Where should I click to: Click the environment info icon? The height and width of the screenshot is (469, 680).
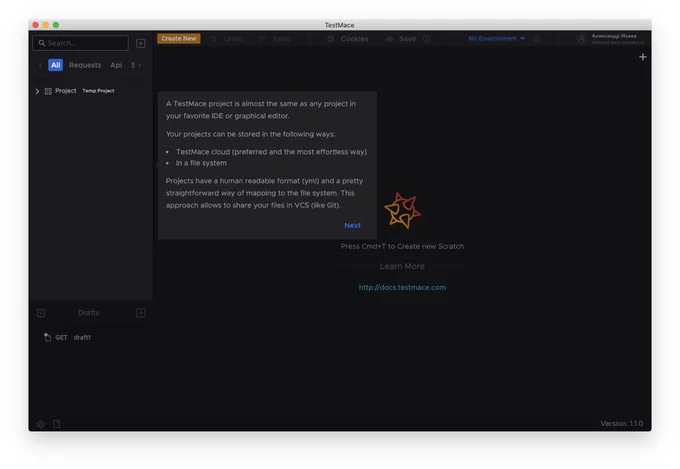coord(537,39)
